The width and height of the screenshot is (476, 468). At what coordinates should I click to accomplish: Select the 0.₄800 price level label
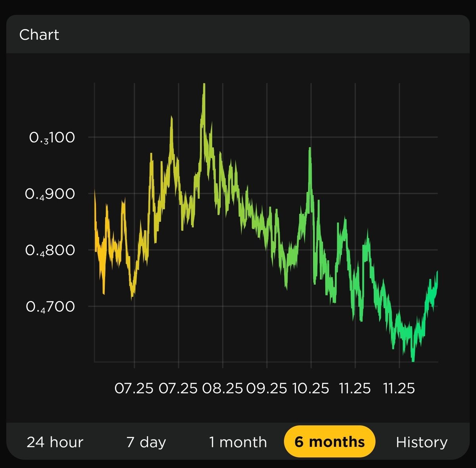[53, 250]
